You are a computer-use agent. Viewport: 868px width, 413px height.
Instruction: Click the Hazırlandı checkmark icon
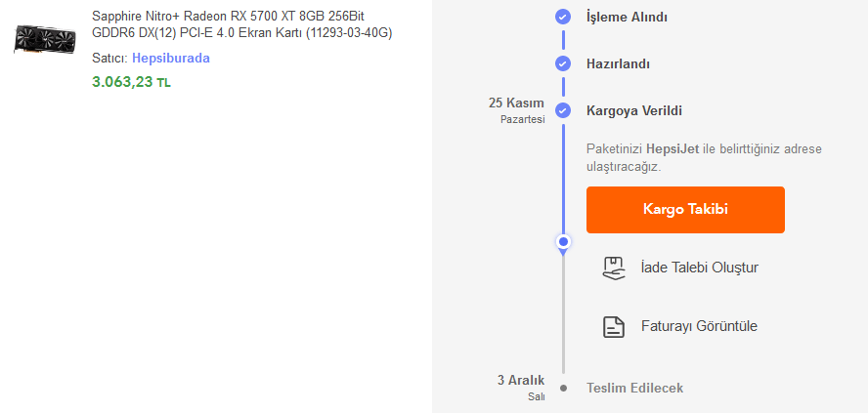tap(562, 63)
